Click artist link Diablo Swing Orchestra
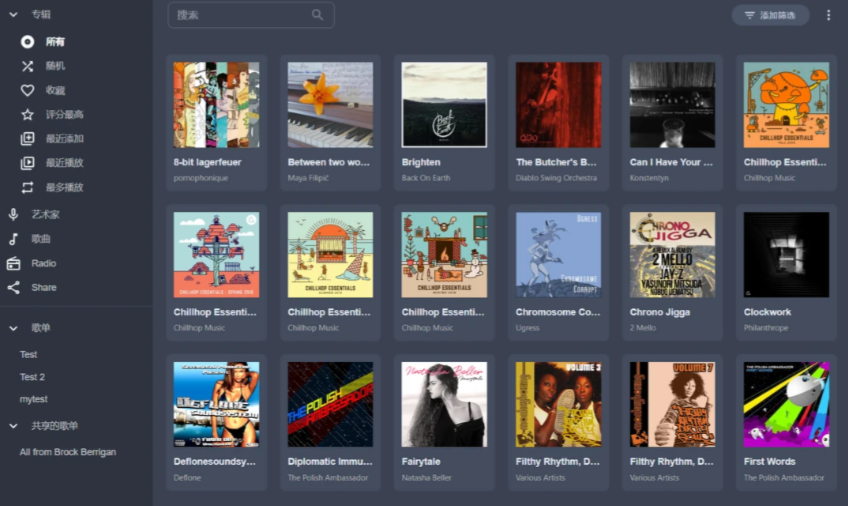The image size is (848, 506). [556, 178]
